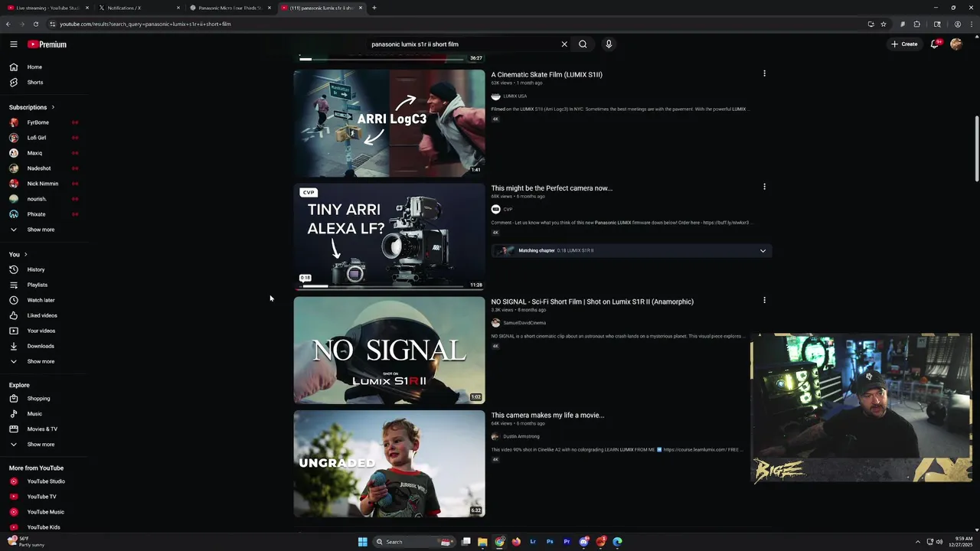Start voice search with the microphone icon
This screenshot has width=980, height=551.
609,44
